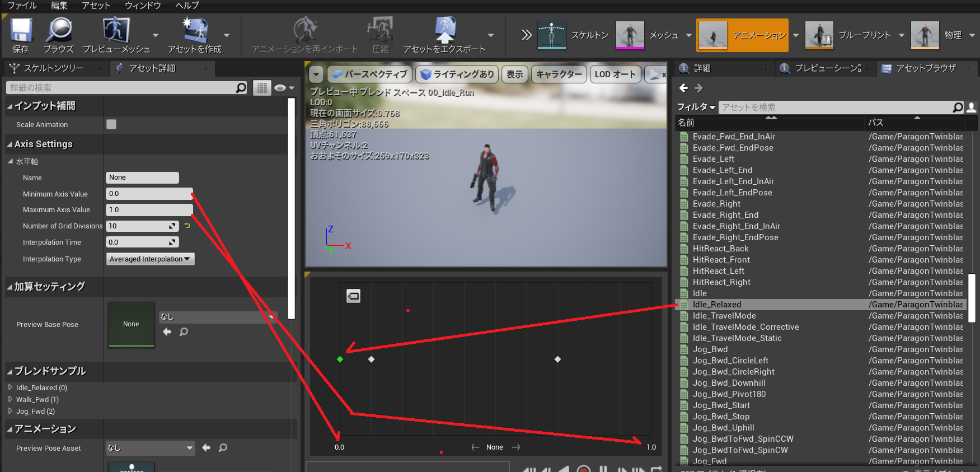Open Export Asset dropdown arrow

tap(491, 35)
